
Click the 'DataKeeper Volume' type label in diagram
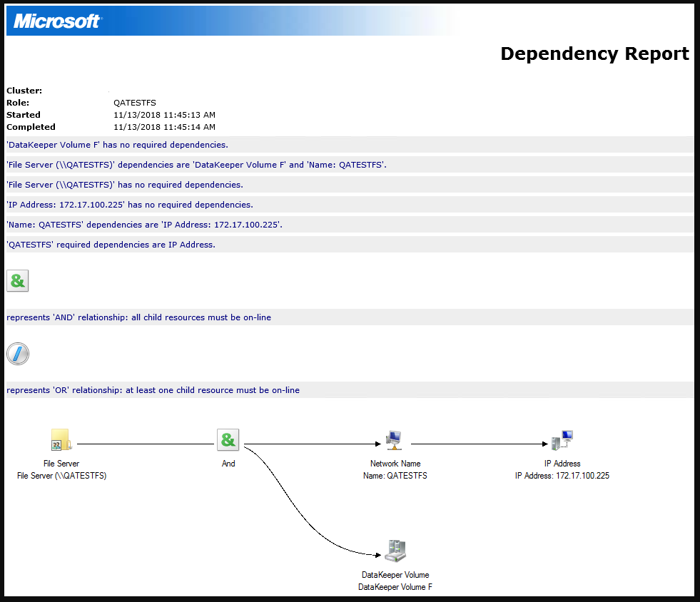(395, 575)
